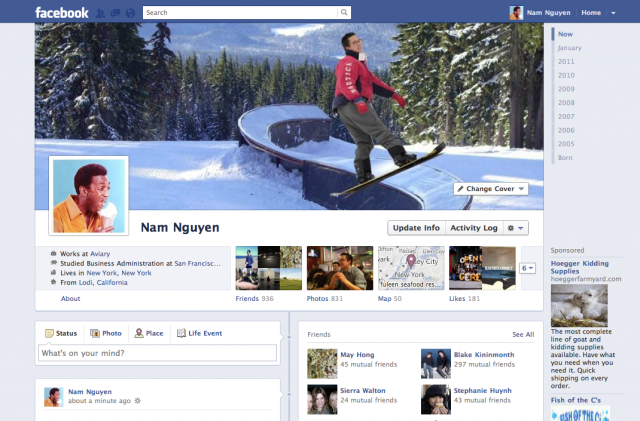
Task: Open messages icon in top bar
Action: pyautogui.click(x=116, y=13)
